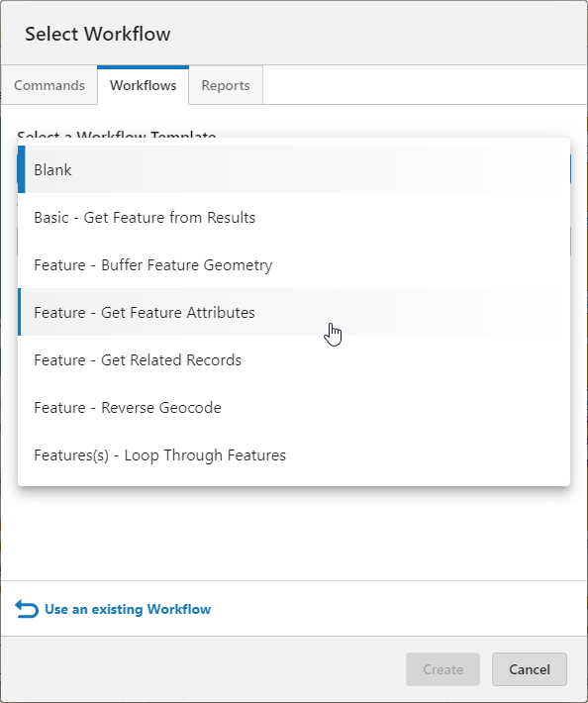Pick Features(s) - Loop Through Features
Viewport: 588px width, 703px height.
(x=294, y=455)
